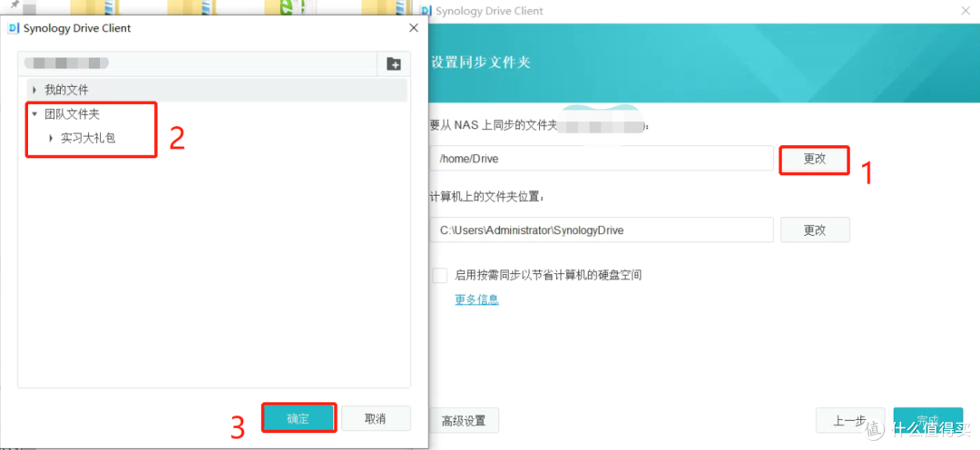980x450 pixels.
Task: Open the 更多信息 link
Action: [x=477, y=299]
